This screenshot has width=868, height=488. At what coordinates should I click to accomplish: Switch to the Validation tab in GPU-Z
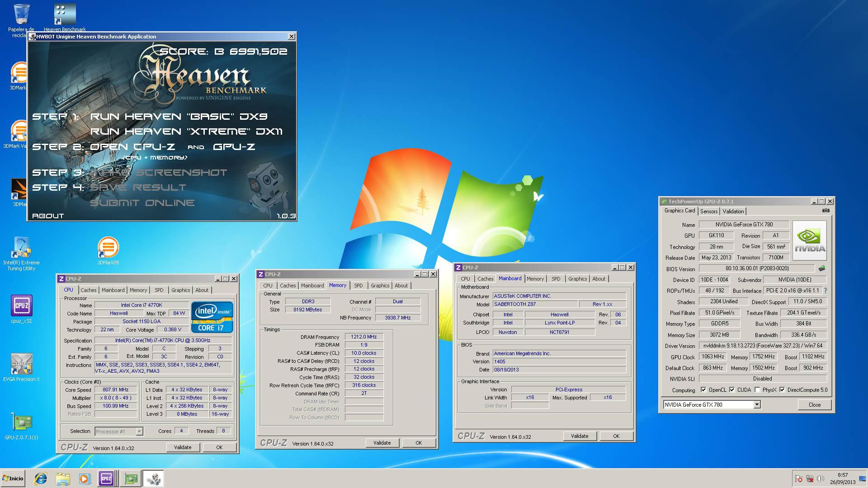tap(733, 211)
